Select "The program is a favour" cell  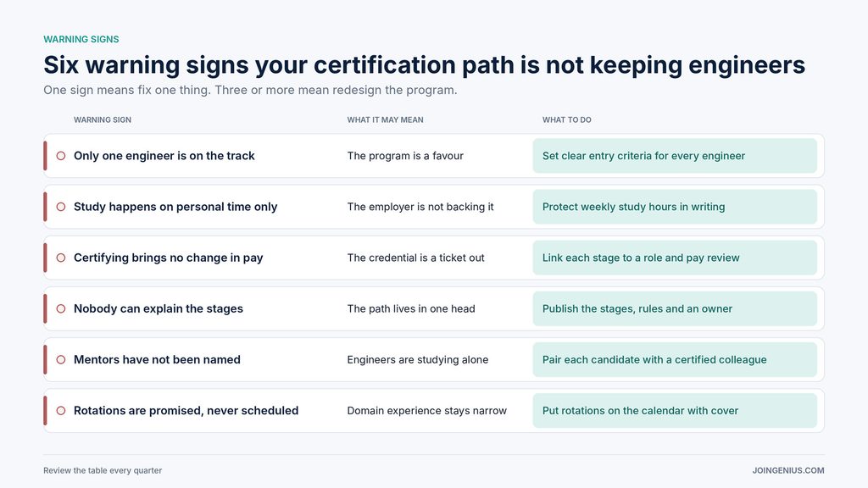(x=405, y=156)
